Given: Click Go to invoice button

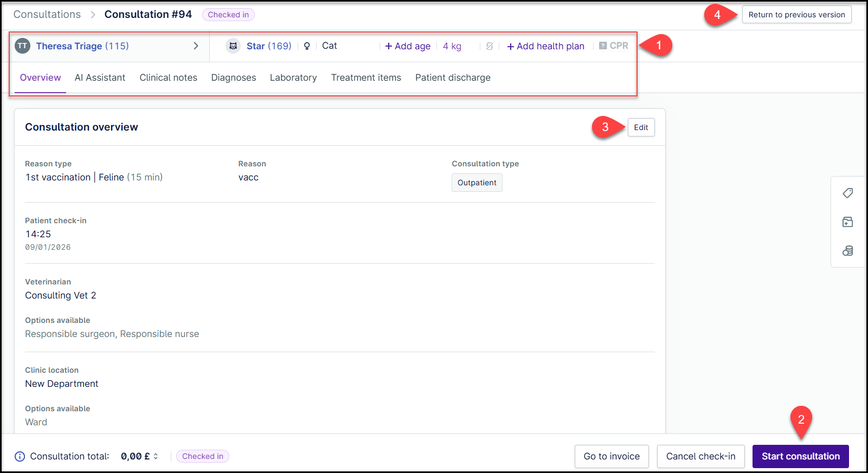Looking at the screenshot, I should pyautogui.click(x=612, y=456).
